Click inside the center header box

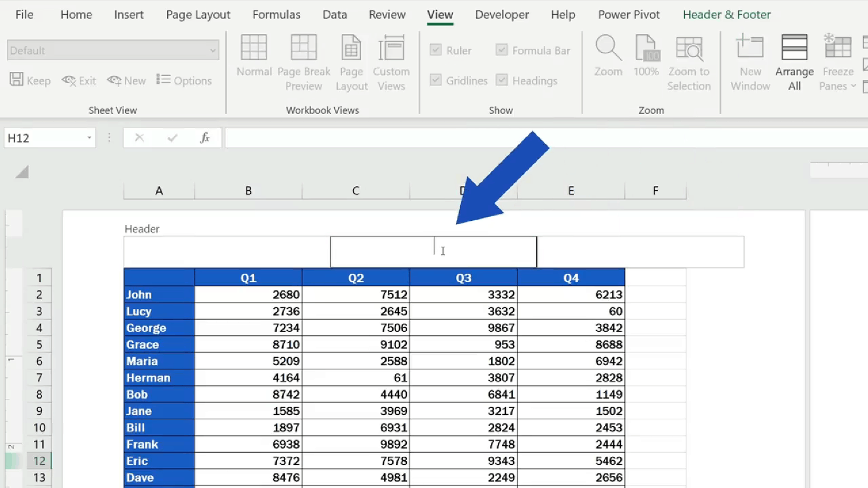(x=433, y=251)
